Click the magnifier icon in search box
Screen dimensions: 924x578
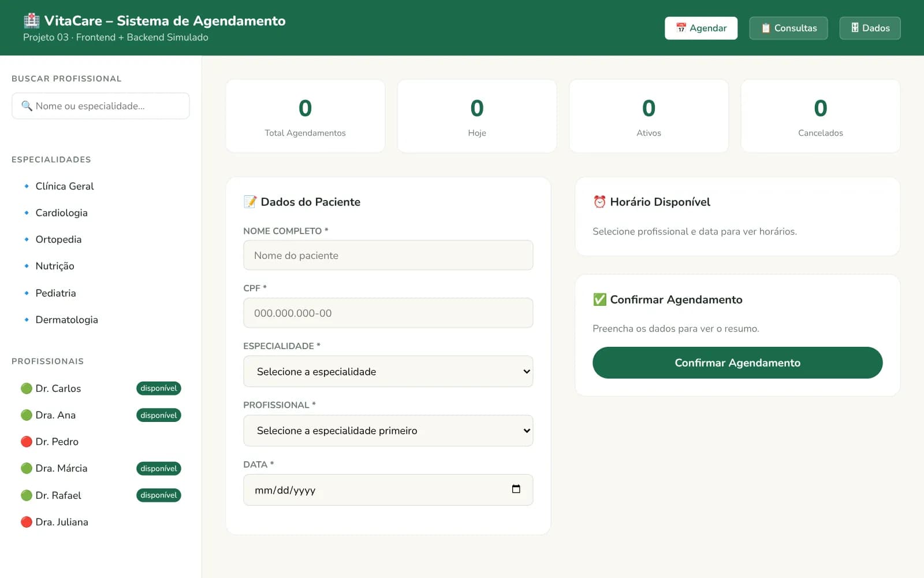point(27,106)
